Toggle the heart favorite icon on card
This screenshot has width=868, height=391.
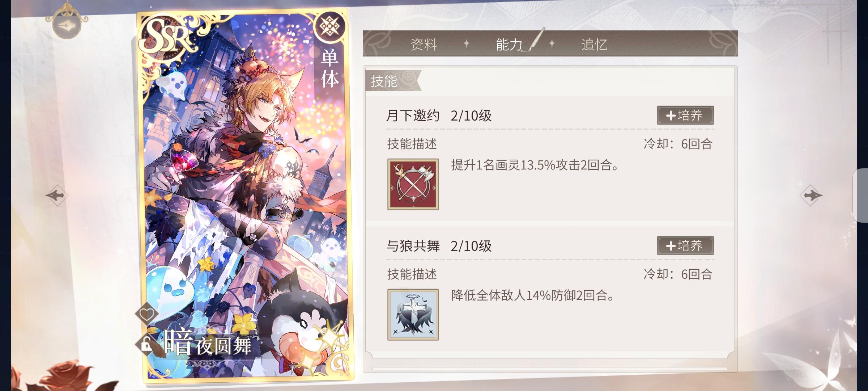point(146,314)
